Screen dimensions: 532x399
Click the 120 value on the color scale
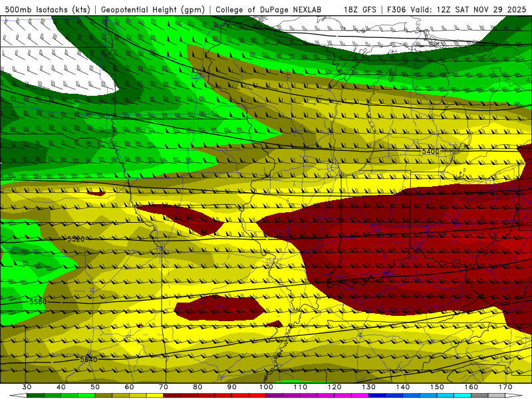pyautogui.click(x=334, y=387)
